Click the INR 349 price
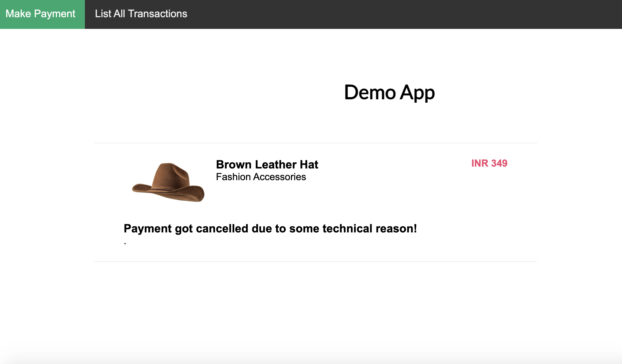 pos(489,163)
